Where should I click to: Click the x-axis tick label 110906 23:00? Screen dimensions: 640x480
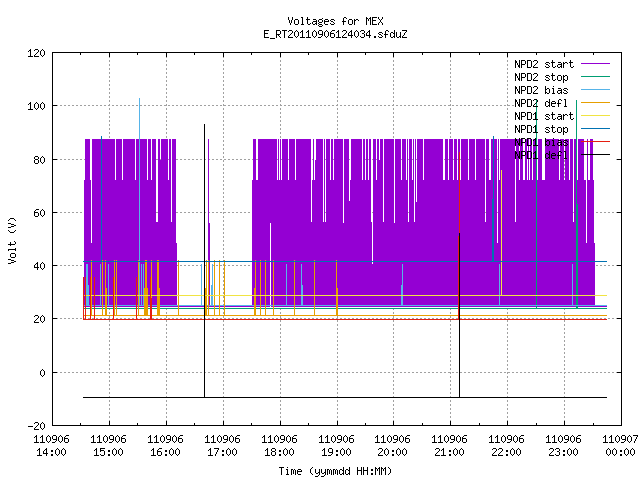tap(563, 446)
